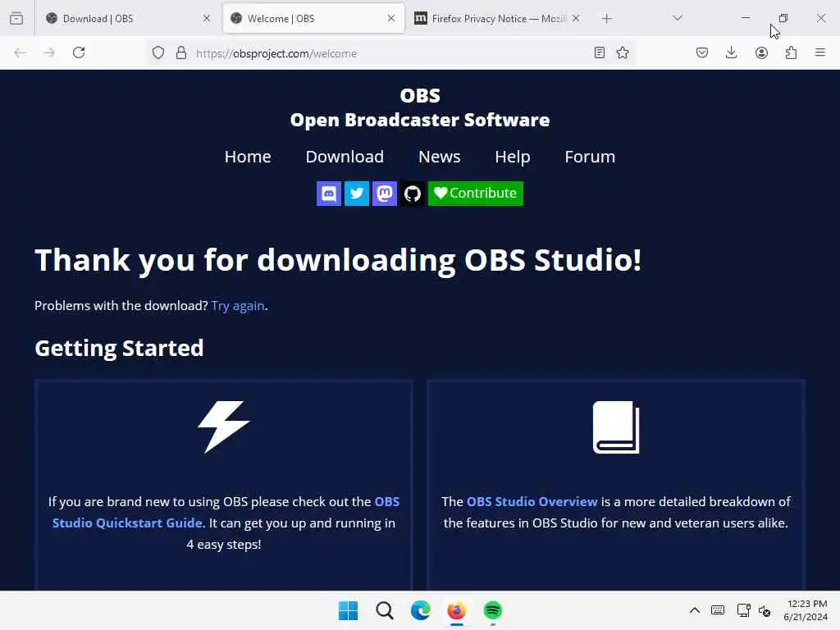The height and width of the screenshot is (630, 840).
Task: Open the Firefox account icon
Action: pyautogui.click(x=761, y=52)
